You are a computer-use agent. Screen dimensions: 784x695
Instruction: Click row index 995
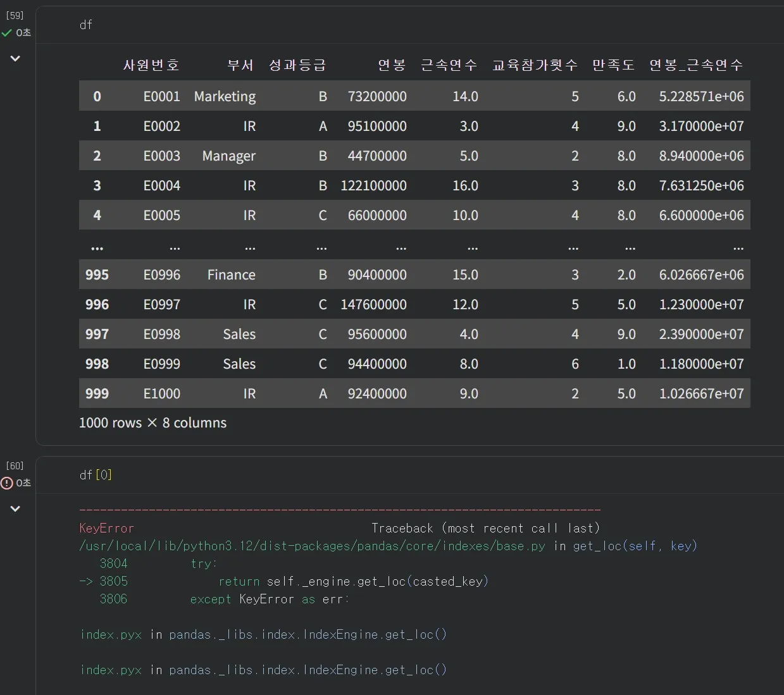(97, 274)
